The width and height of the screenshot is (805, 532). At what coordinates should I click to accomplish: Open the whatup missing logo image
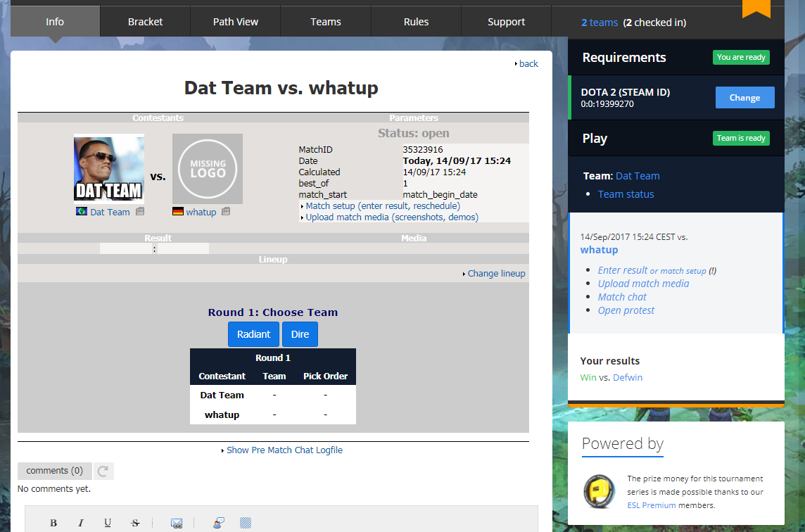[208, 169]
